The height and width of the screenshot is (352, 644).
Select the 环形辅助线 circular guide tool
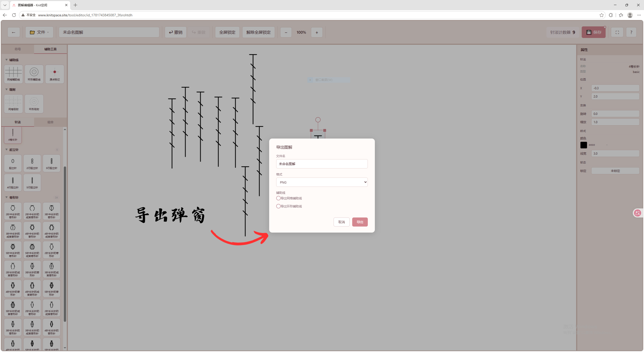pos(34,74)
